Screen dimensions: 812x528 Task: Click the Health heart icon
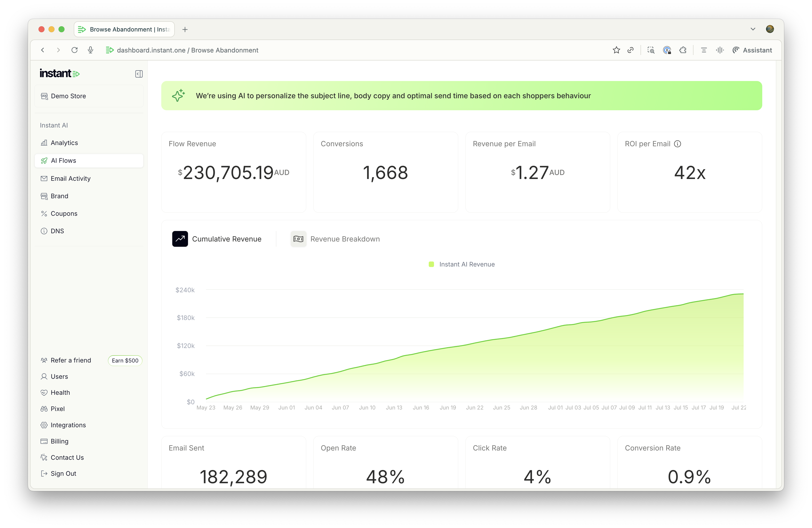[x=44, y=392]
